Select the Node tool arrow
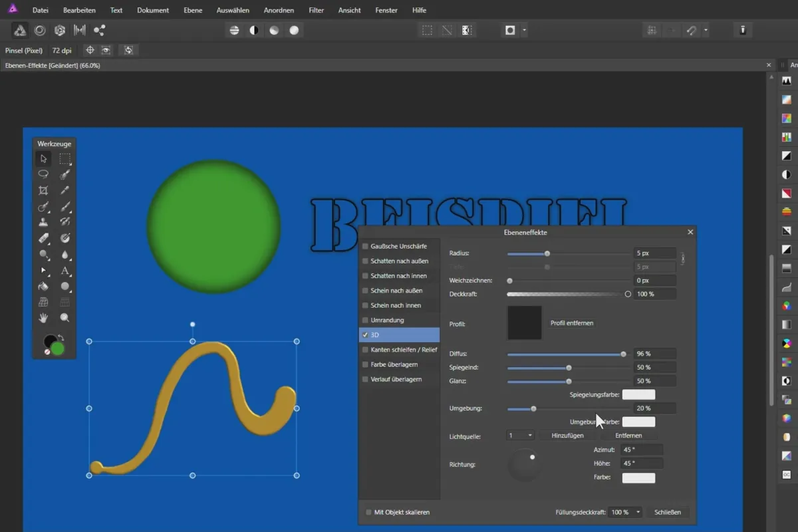Screen dimensions: 798x532 coord(43,270)
